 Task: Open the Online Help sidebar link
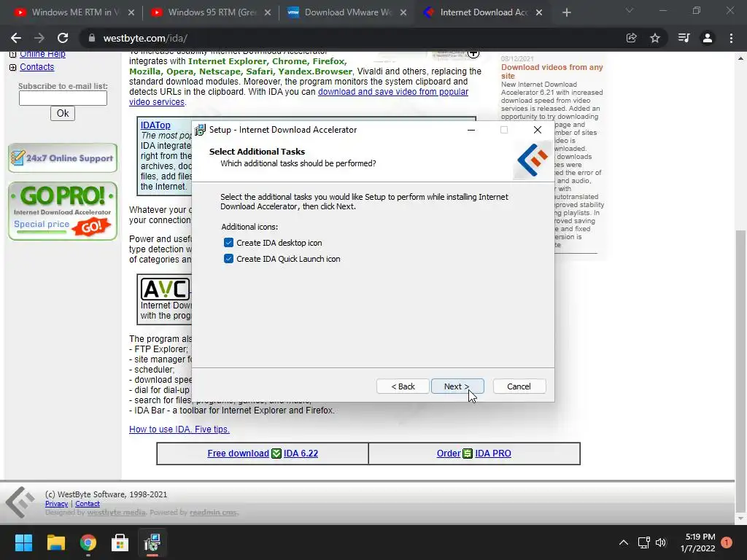pos(42,54)
